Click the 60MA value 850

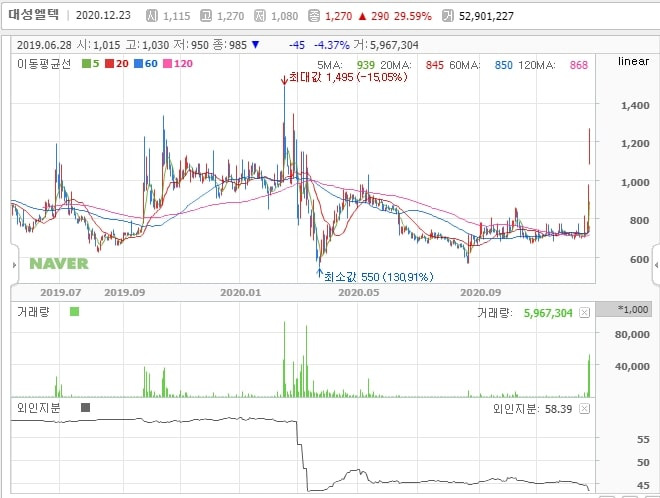point(503,65)
